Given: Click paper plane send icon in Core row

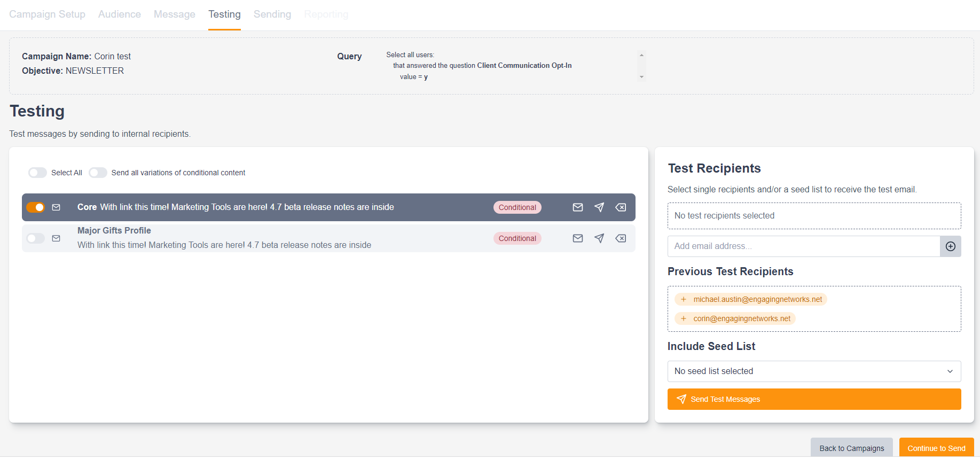Looking at the screenshot, I should click(x=599, y=207).
